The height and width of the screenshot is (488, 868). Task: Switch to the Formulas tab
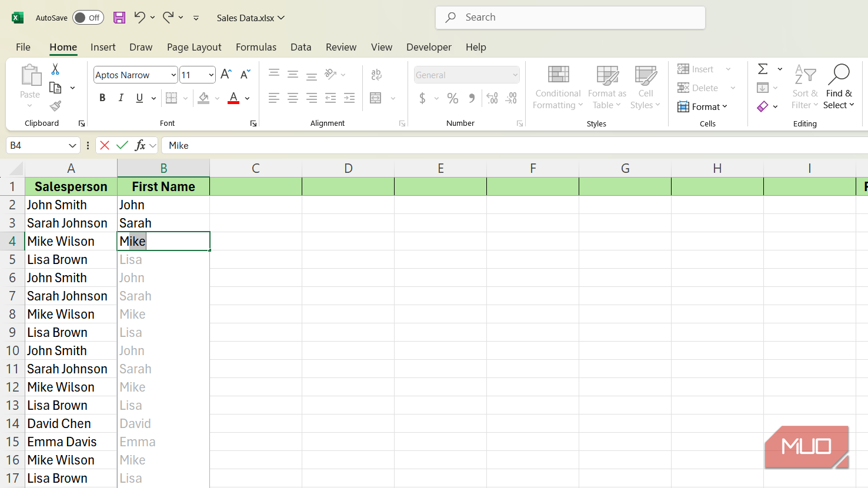click(x=256, y=47)
